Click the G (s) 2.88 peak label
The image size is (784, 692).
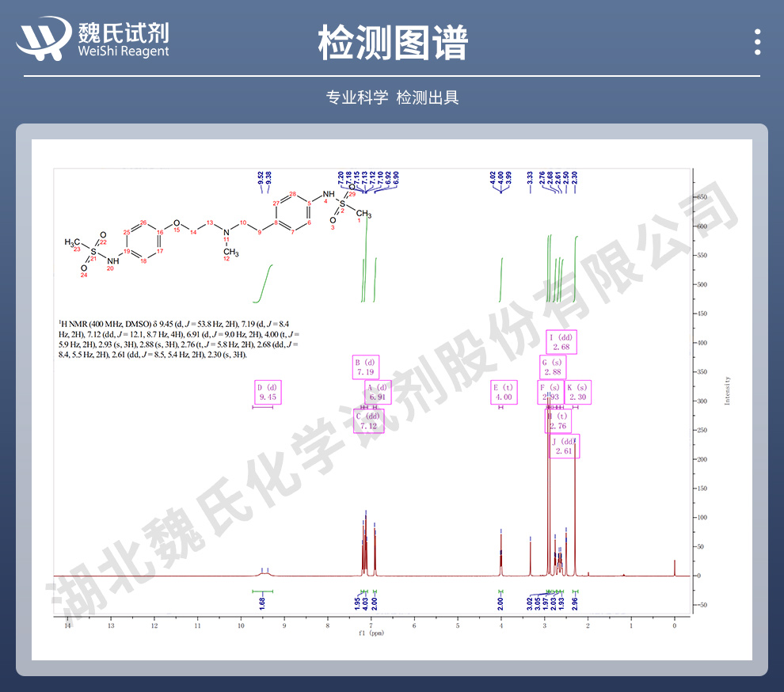pos(553,367)
